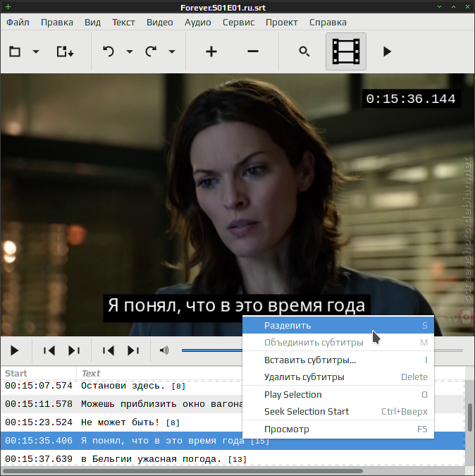Viewport: 475px width, 476px height.
Task: Click the start time 00:15:37.639 cell
Action: (x=39, y=458)
